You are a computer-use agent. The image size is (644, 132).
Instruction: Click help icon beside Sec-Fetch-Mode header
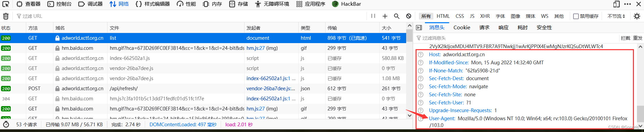click(x=421, y=87)
